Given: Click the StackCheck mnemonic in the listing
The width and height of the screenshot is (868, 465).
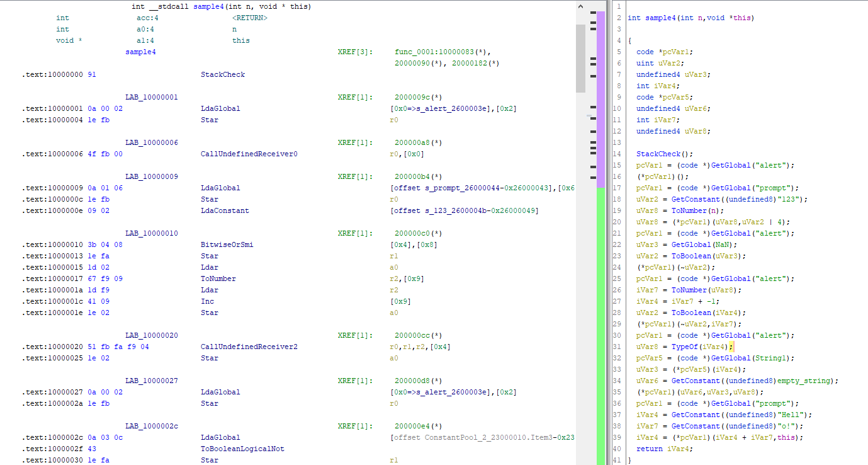Looking at the screenshot, I should point(223,74).
